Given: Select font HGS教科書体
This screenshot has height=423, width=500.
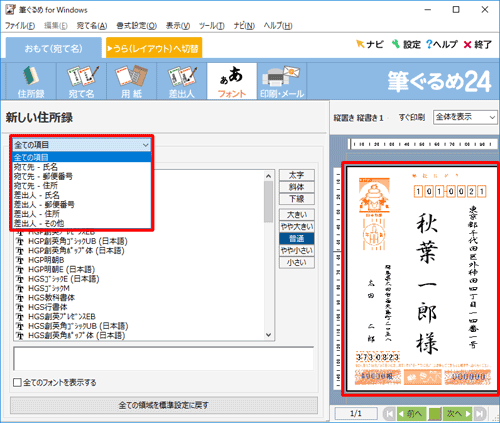Looking at the screenshot, I should (x=51, y=298).
